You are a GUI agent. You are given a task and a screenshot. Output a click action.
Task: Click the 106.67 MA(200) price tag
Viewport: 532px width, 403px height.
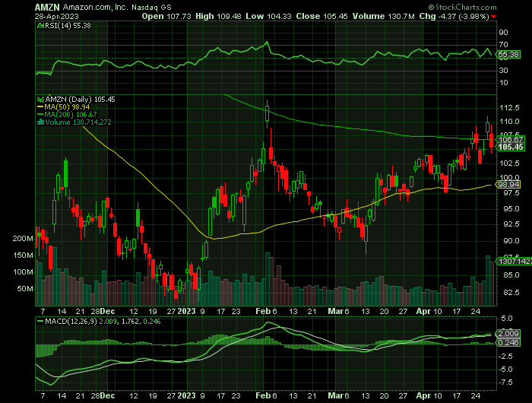click(x=511, y=140)
